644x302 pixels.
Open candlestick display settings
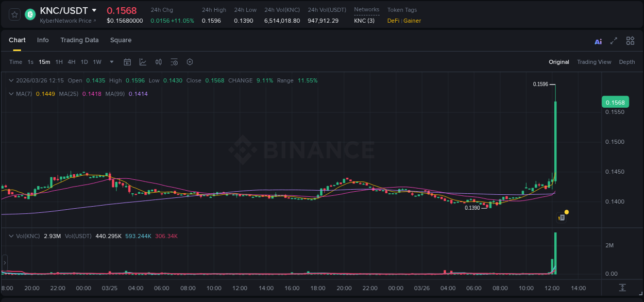click(158, 62)
